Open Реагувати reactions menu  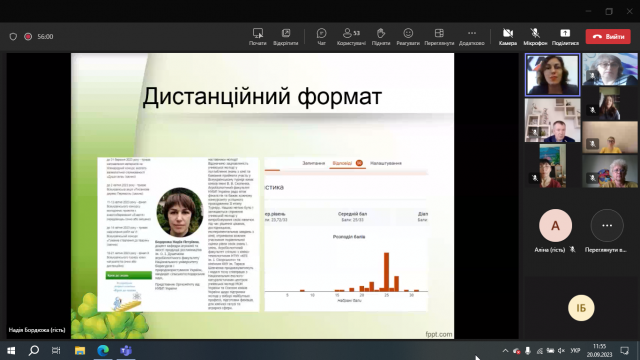tap(408, 37)
